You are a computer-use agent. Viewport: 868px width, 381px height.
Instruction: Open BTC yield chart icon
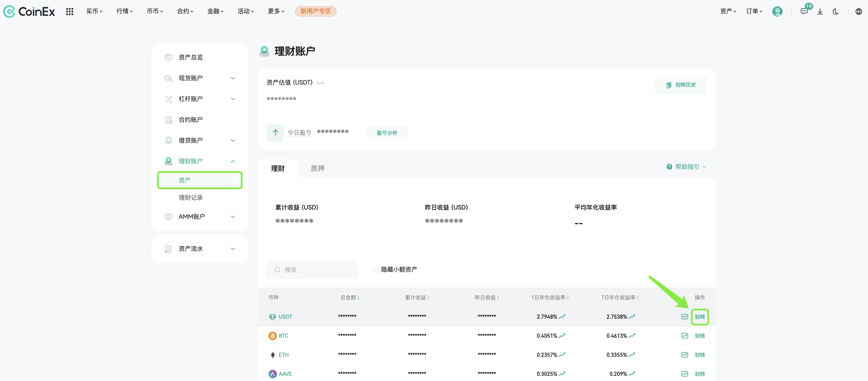click(x=685, y=336)
